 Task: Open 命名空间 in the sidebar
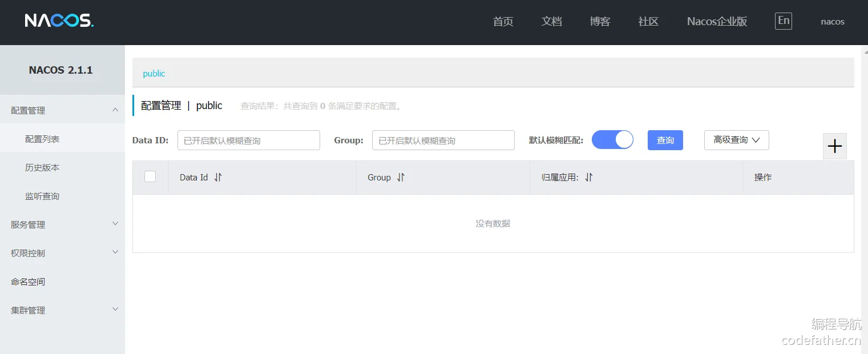coord(62,281)
